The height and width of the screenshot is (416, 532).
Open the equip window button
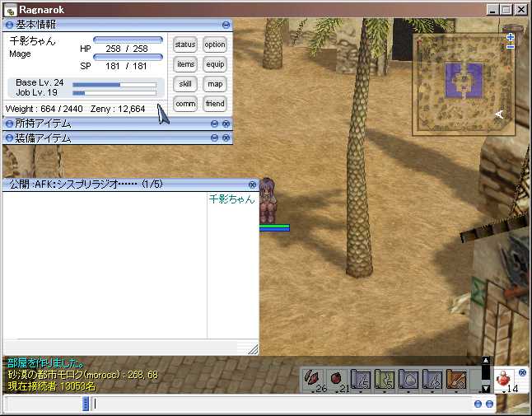tap(215, 64)
